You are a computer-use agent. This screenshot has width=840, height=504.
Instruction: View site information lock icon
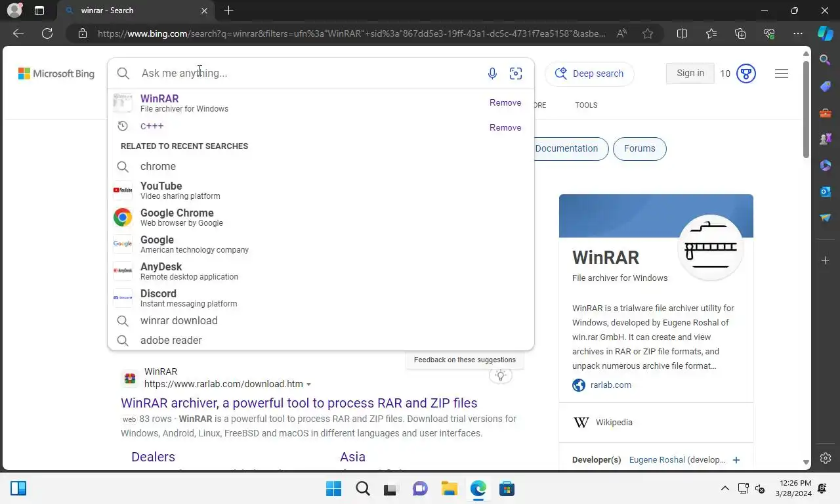point(83,33)
